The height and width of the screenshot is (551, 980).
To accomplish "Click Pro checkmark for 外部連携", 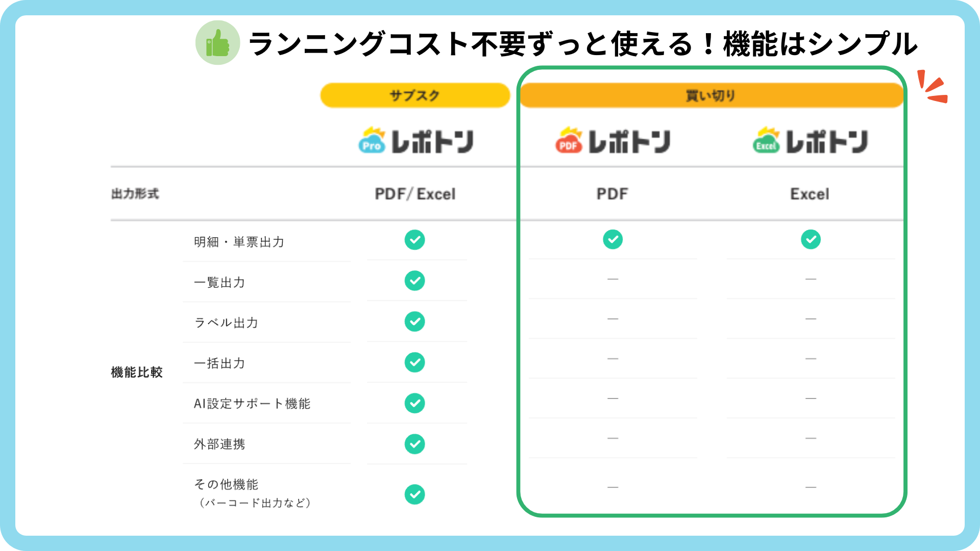I will pos(415,444).
